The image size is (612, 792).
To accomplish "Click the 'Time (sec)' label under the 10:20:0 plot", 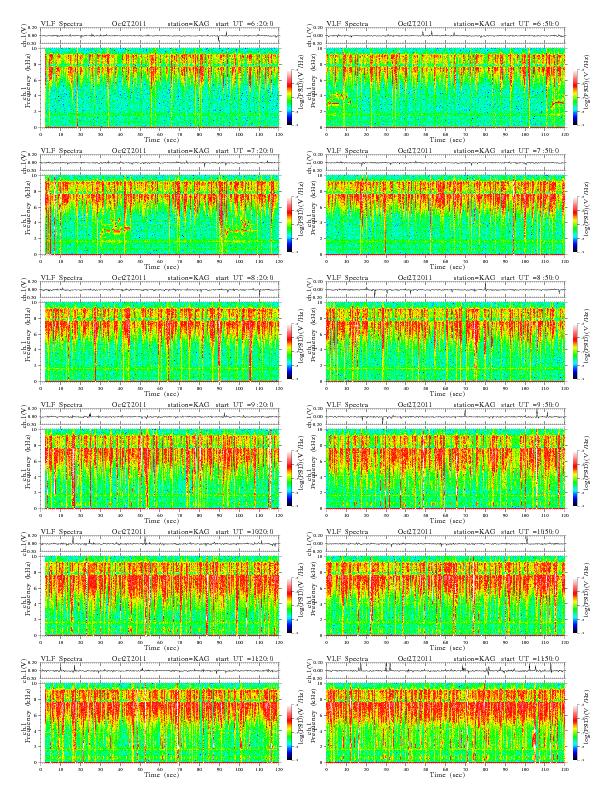I will coord(162,648).
